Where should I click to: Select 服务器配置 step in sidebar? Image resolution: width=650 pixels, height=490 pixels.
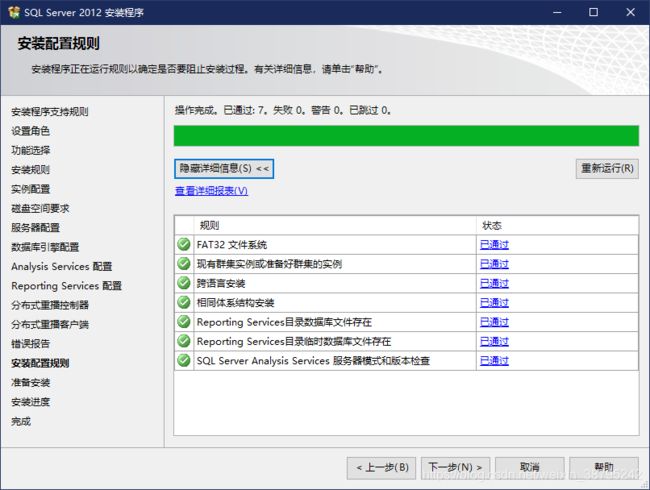point(36,228)
